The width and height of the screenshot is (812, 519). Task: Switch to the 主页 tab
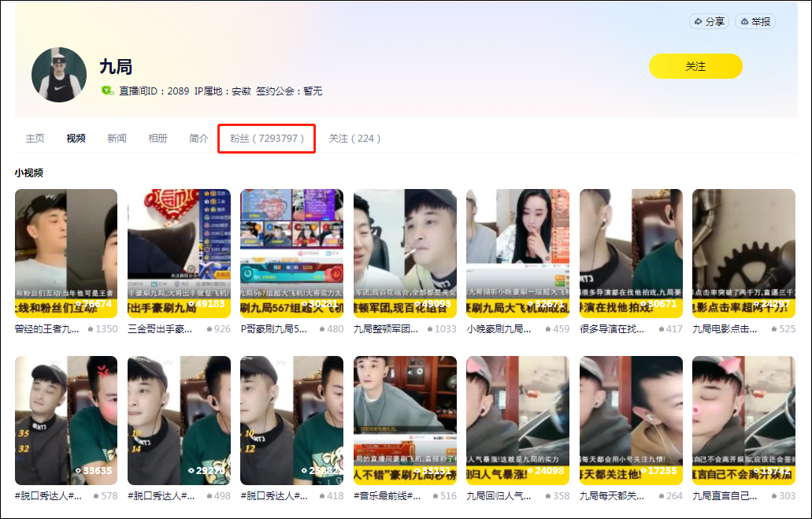coord(35,139)
